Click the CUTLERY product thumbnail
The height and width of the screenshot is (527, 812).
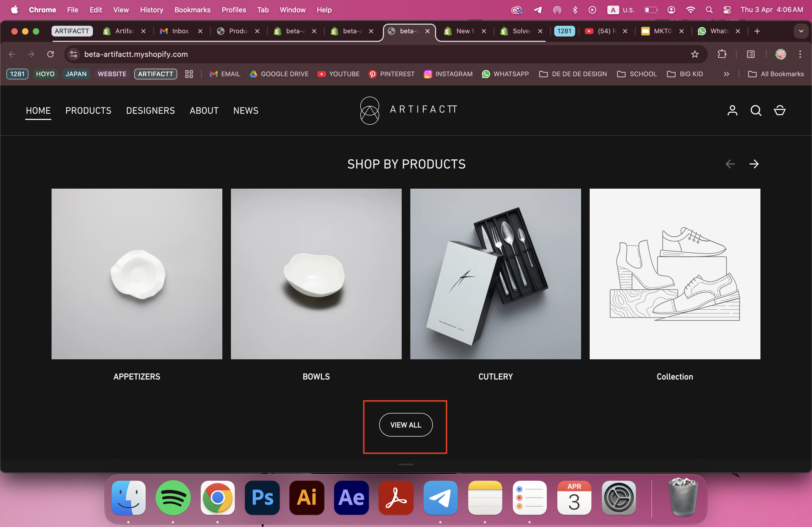tap(495, 274)
